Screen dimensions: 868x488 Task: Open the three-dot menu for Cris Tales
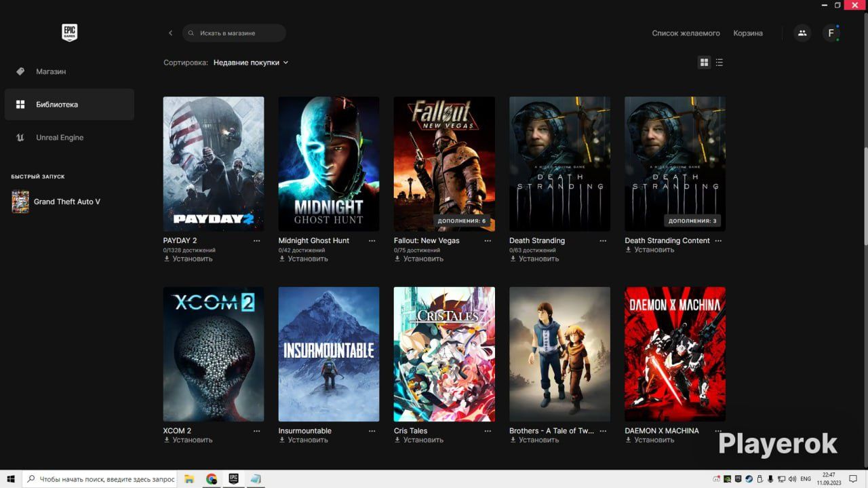488,431
